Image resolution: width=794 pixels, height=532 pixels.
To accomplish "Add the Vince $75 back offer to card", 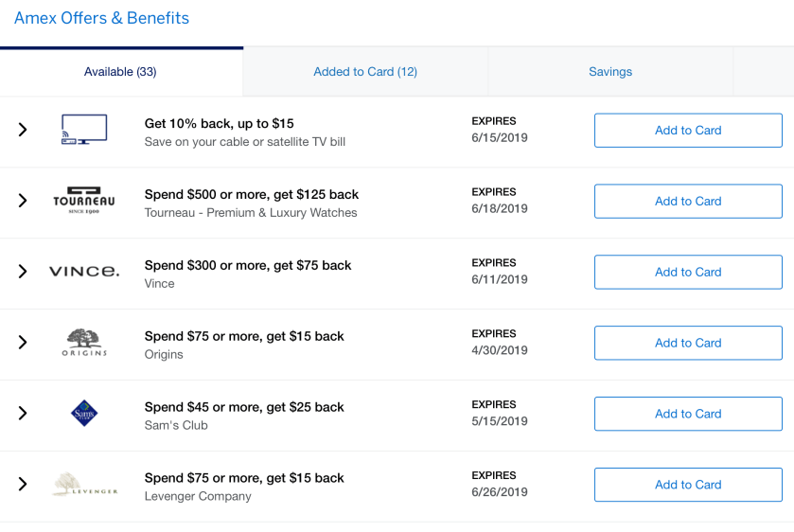I will click(x=688, y=272).
